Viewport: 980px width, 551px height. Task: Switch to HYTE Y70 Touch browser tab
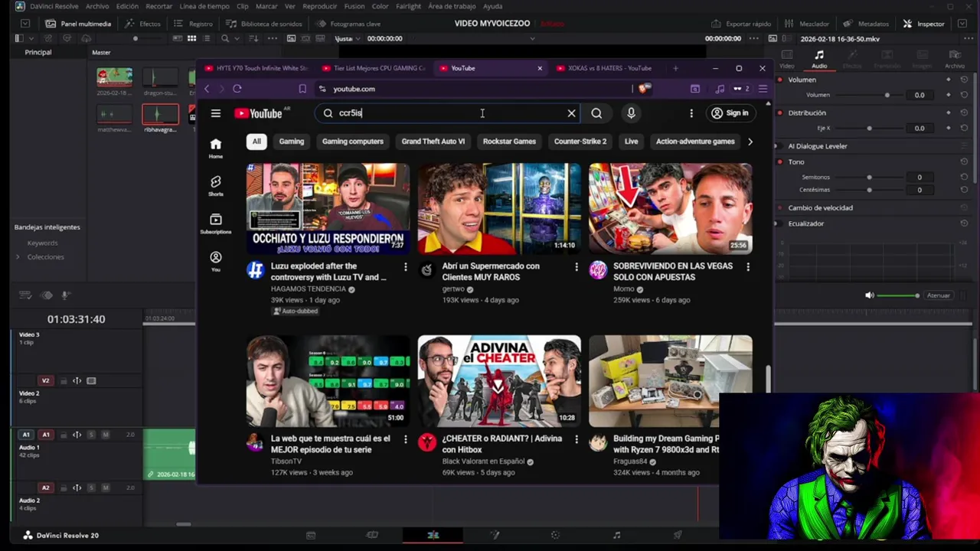(x=256, y=68)
